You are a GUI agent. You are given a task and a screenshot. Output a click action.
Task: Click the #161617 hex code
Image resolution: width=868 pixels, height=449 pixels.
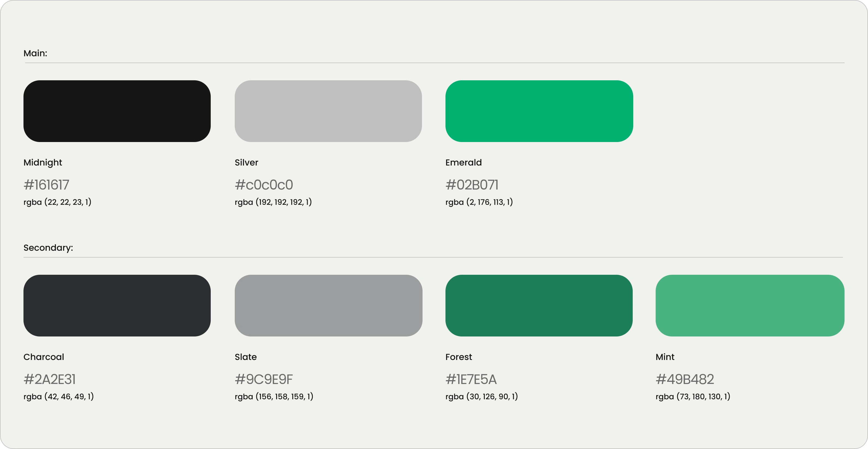(46, 185)
